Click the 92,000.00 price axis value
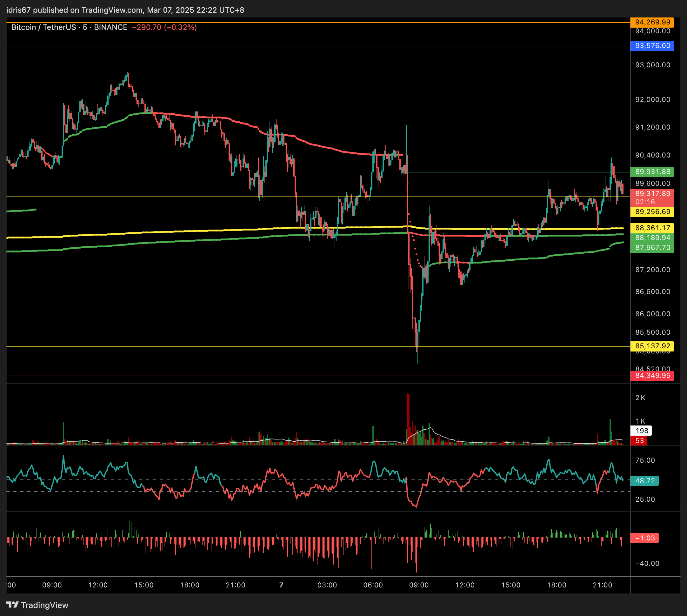Viewport: 687px width, 616px height. (x=652, y=99)
